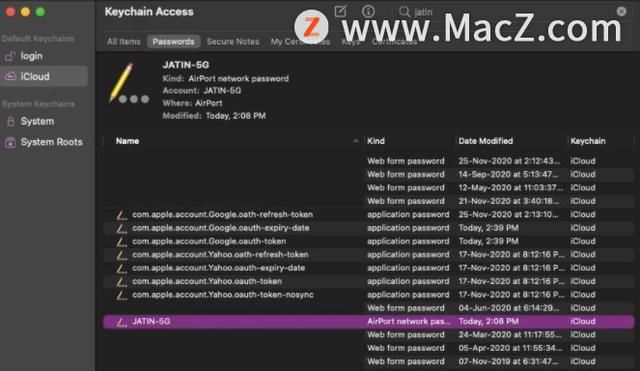Switch to the Secure Notes tab
The image size is (640, 371).
click(x=233, y=42)
